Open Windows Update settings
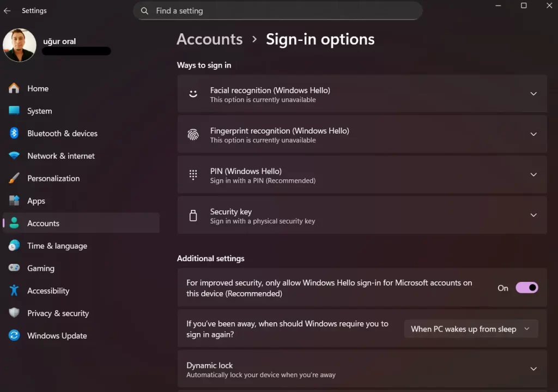 pyautogui.click(x=57, y=335)
